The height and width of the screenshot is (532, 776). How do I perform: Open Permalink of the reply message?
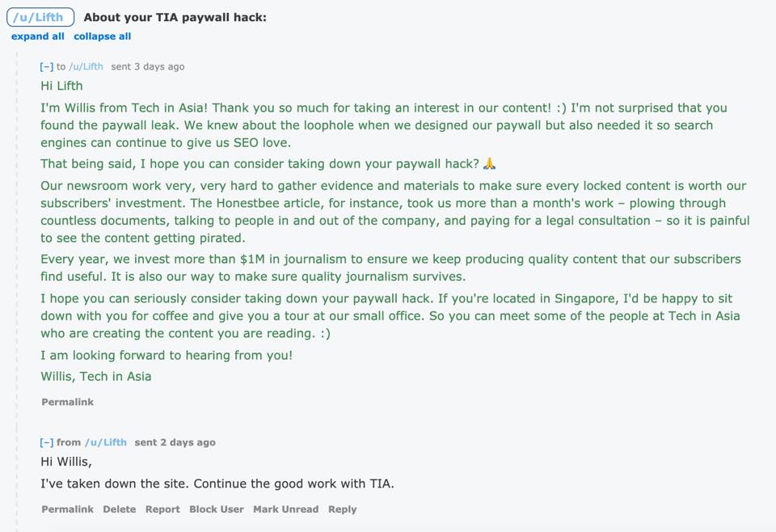(x=67, y=509)
